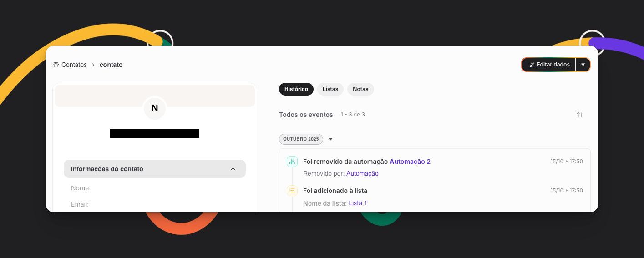
Task: Click the Email field label
Action: coord(80,204)
